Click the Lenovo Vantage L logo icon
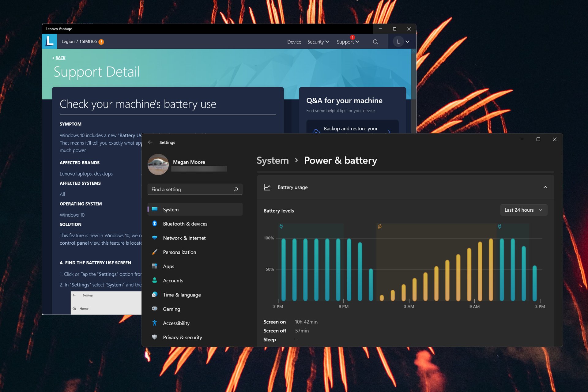The image size is (588, 392). click(x=49, y=41)
